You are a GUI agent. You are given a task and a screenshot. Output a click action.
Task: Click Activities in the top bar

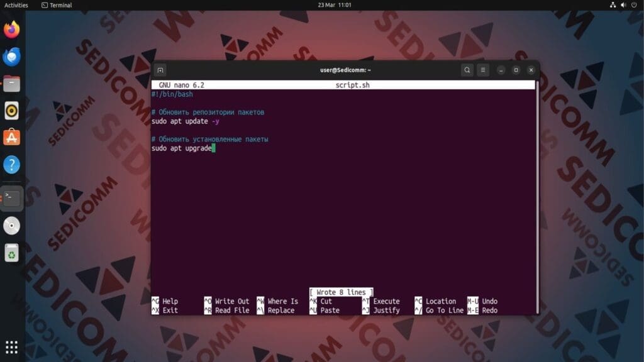coord(14,5)
